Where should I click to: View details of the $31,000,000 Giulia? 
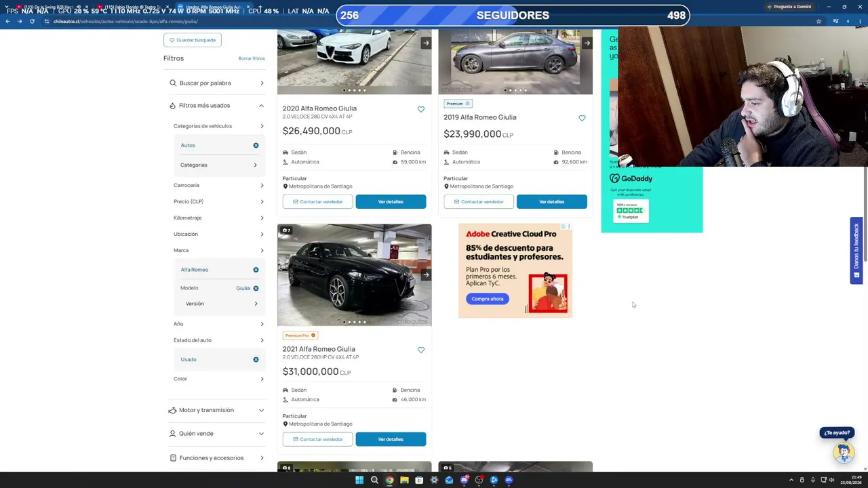point(391,439)
